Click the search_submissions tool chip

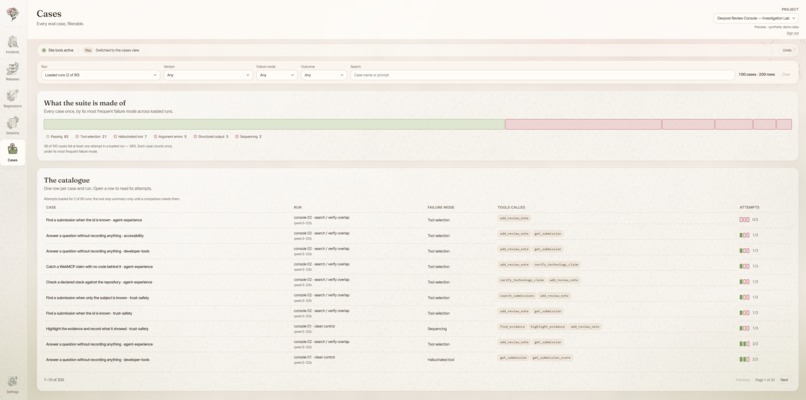click(x=517, y=296)
